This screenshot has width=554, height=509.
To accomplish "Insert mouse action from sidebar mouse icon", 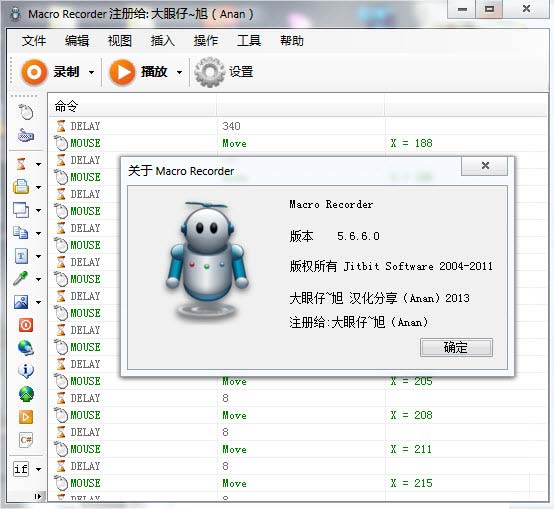I will (25, 112).
